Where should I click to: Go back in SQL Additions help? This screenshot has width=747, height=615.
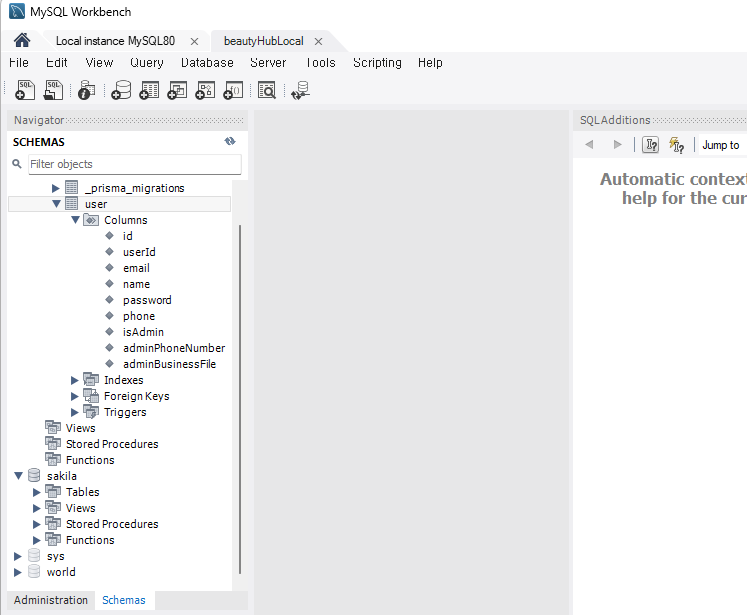589,144
